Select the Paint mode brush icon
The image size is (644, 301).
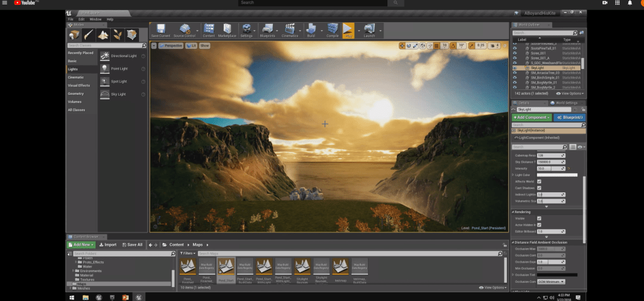[x=89, y=35]
